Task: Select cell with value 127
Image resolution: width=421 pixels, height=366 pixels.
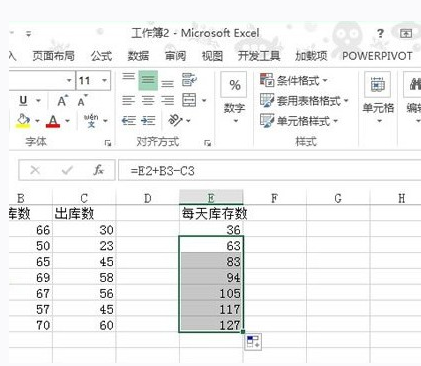Action: click(x=211, y=324)
